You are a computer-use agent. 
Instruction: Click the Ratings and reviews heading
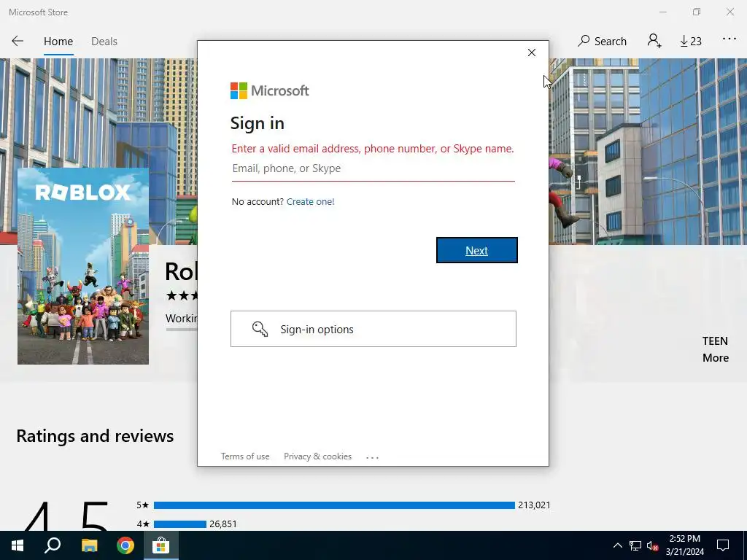[x=96, y=436]
